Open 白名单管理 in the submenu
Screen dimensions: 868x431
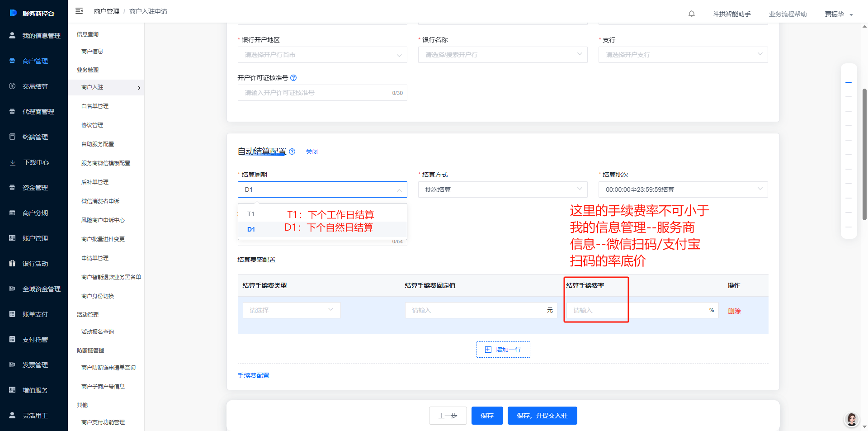pyautogui.click(x=95, y=106)
